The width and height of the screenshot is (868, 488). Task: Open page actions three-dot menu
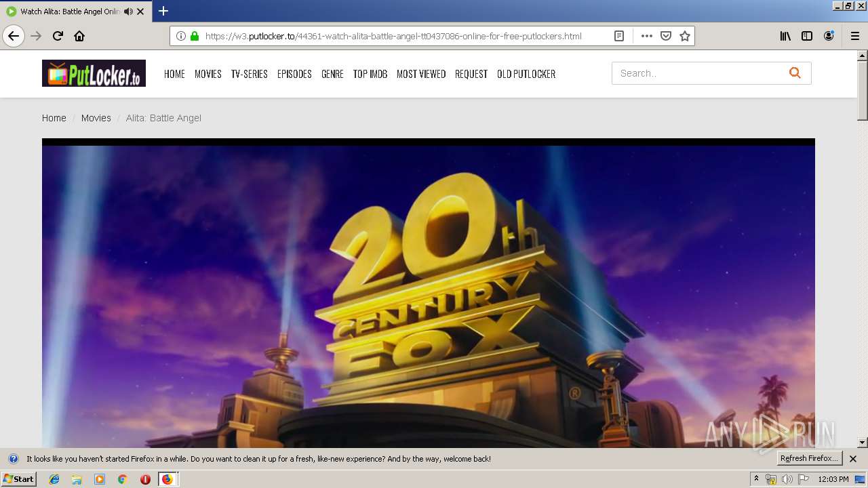coord(647,36)
